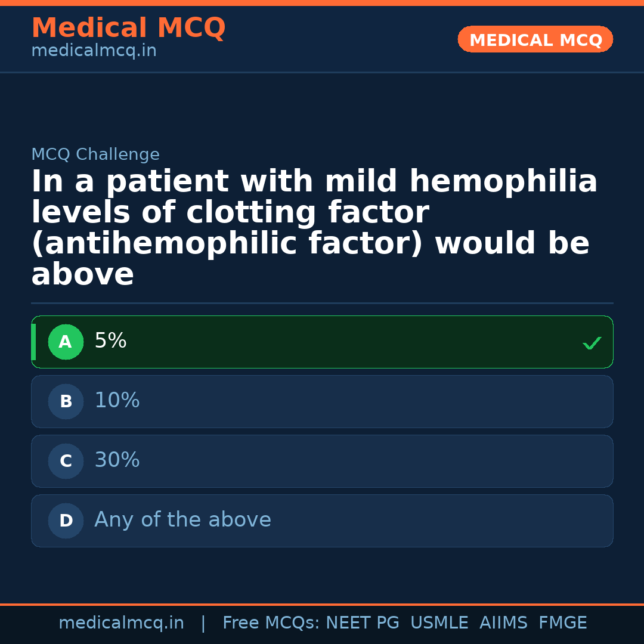Select the B option circle

point(66,402)
